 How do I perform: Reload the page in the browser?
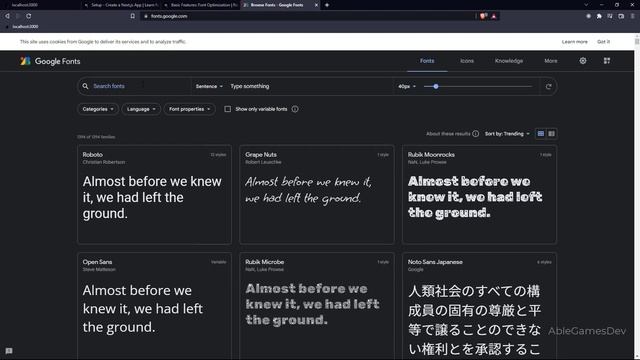(29, 16)
